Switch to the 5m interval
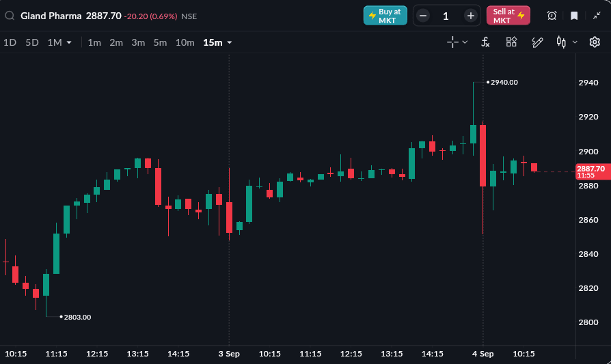 click(160, 42)
